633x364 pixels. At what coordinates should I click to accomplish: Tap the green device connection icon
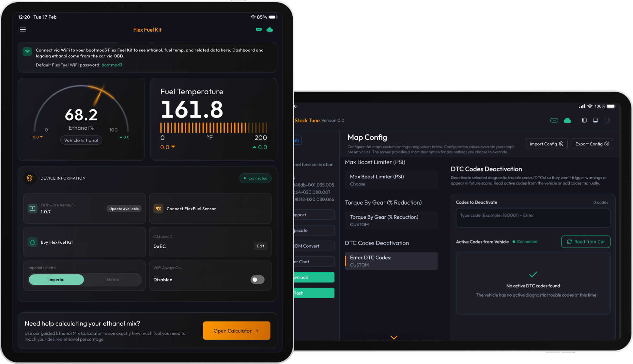(259, 30)
